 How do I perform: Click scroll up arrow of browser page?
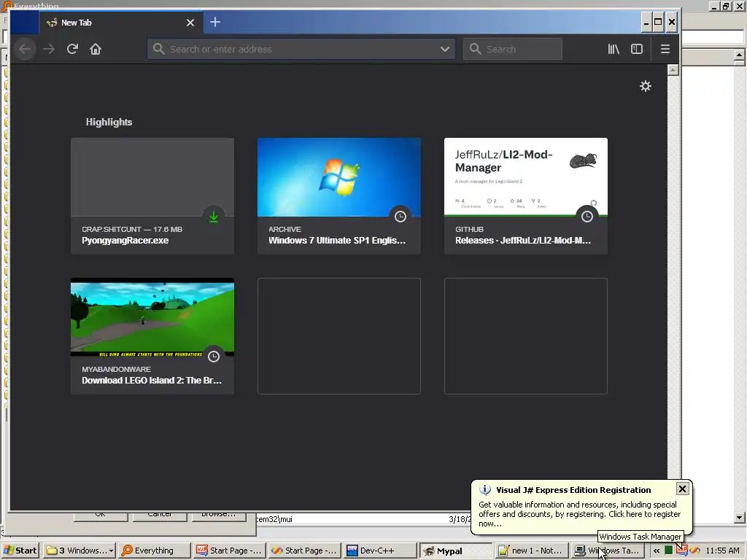pyautogui.click(x=673, y=70)
